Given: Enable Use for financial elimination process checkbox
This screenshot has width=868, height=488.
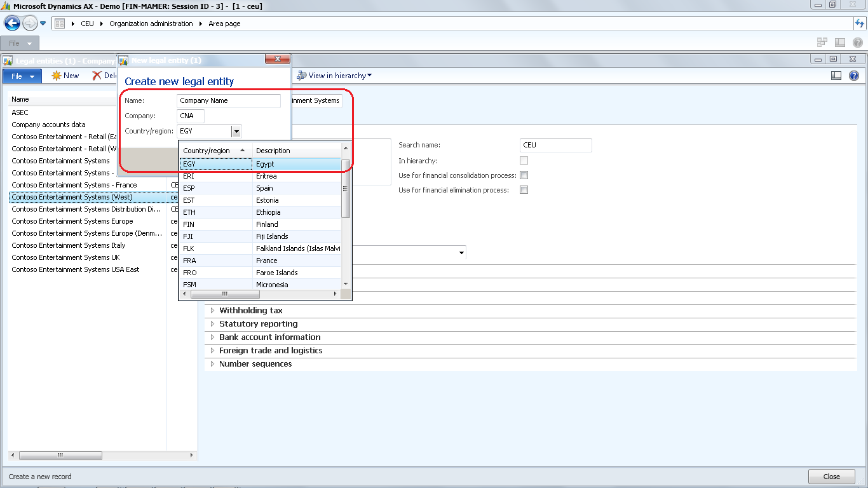Looking at the screenshot, I should [x=524, y=190].
